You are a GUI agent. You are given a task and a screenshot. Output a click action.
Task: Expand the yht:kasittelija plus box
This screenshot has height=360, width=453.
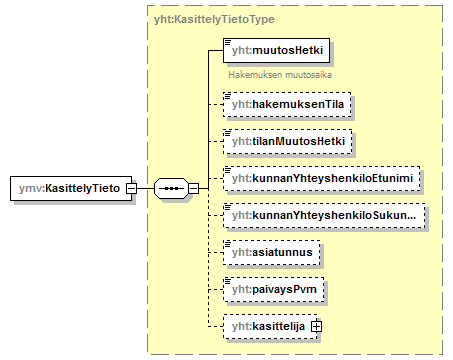point(316,326)
